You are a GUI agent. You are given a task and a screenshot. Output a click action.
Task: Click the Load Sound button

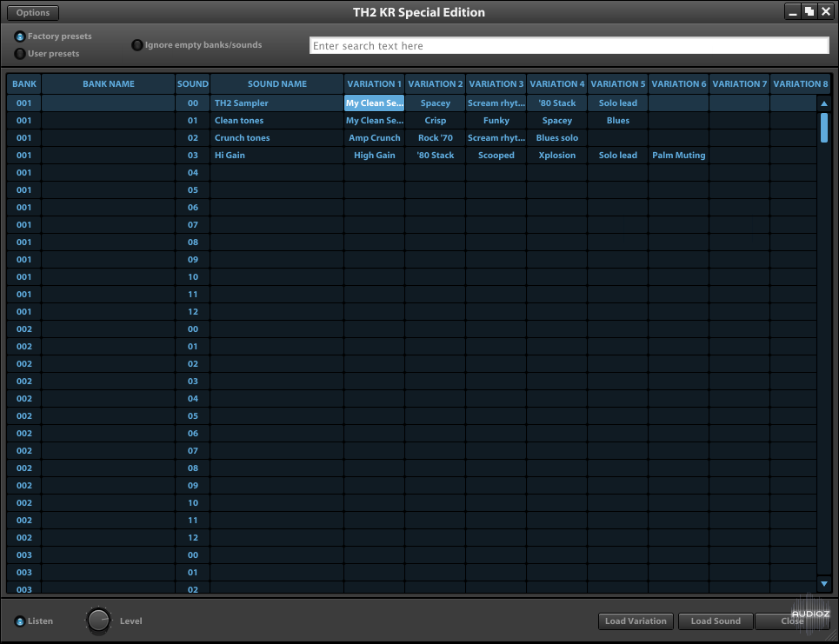716,621
